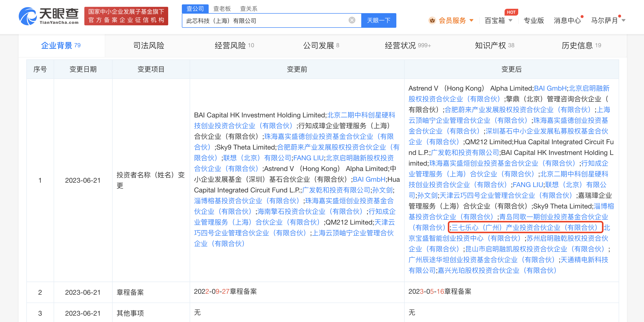Switch to the 公司发展 tab
Viewport: 644px width, 322px height.
[321, 46]
